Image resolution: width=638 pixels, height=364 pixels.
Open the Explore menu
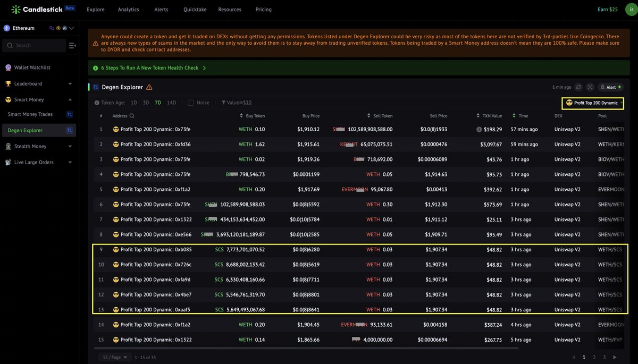[x=96, y=10]
